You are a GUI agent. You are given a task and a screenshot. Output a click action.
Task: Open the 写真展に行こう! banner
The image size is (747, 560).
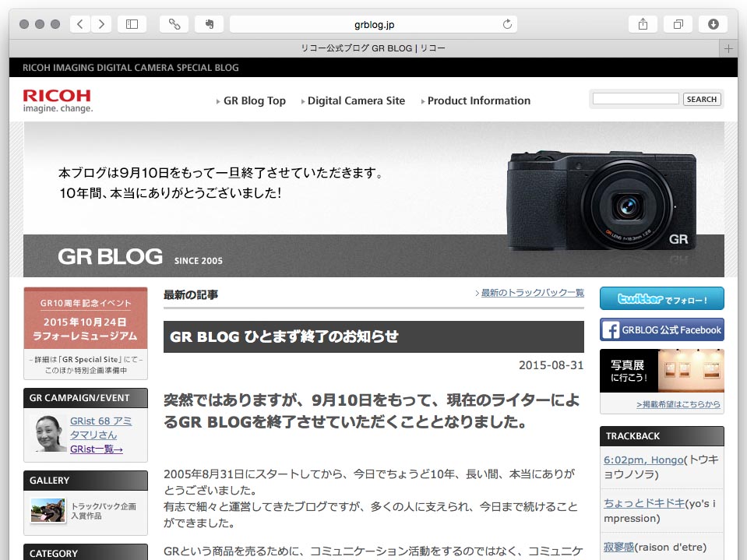tap(662, 371)
